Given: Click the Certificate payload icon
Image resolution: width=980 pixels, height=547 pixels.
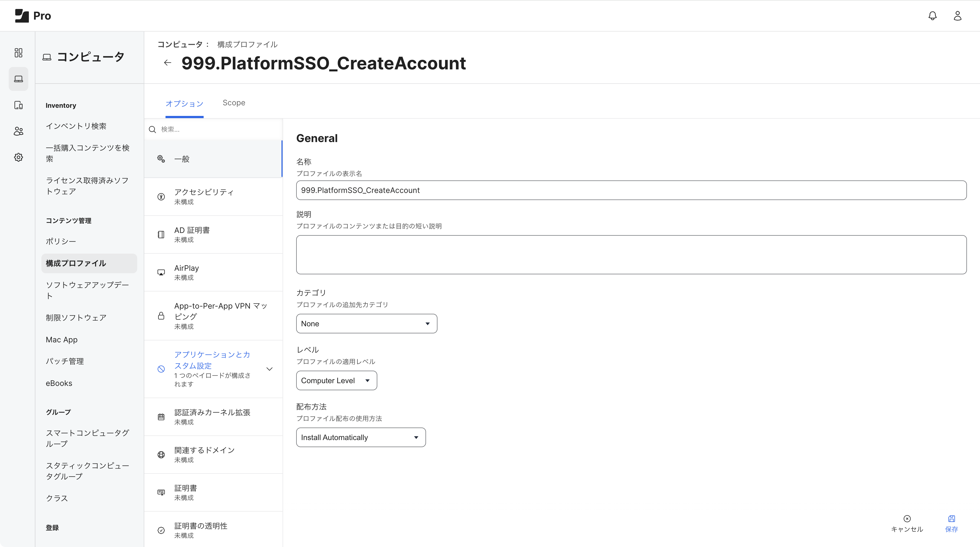Looking at the screenshot, I should tap(161, 492).
